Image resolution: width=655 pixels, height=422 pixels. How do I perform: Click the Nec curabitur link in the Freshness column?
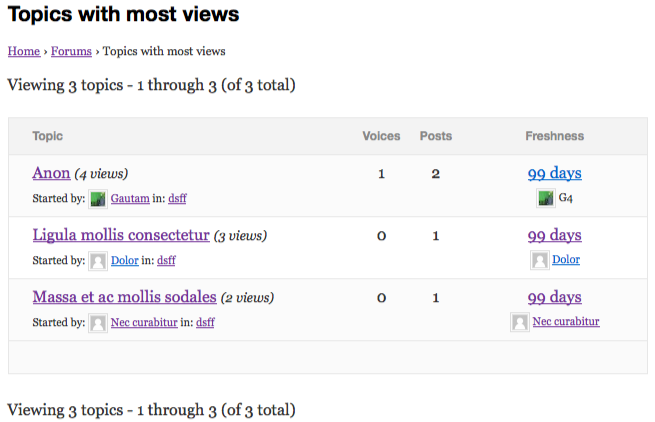coord(566,321)
